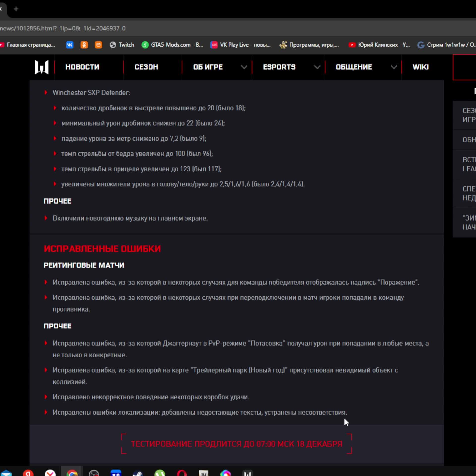Open the Главная страница bookmark

[27, 45]
